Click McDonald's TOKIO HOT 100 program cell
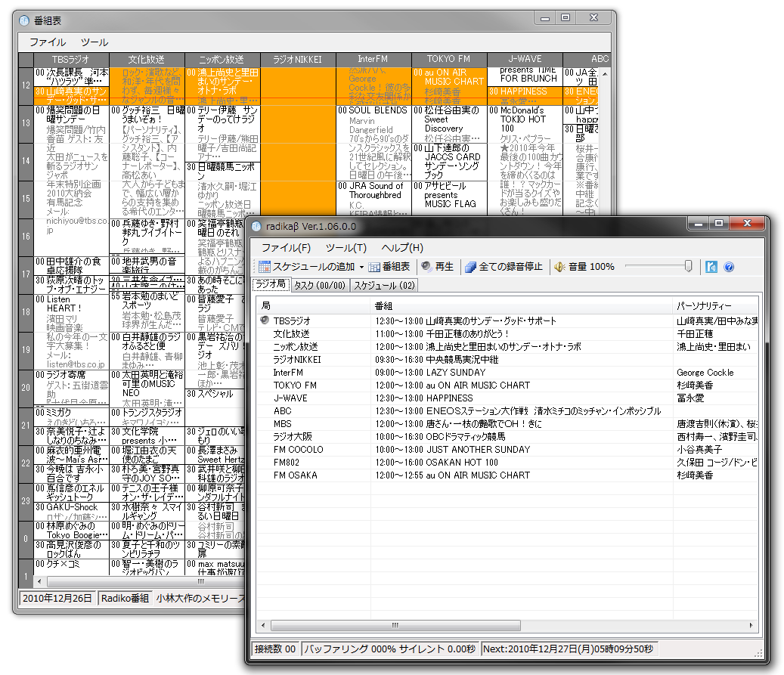 (525, 161)
